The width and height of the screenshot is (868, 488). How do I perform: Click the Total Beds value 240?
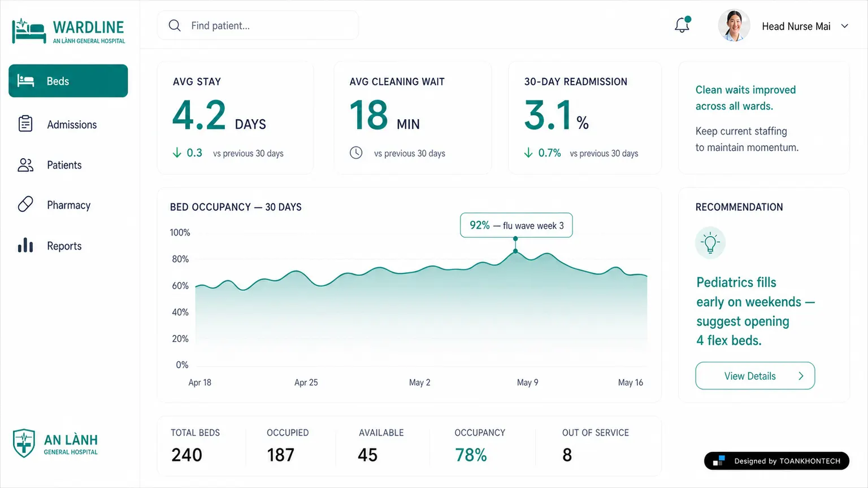click(x=186, y=455)
